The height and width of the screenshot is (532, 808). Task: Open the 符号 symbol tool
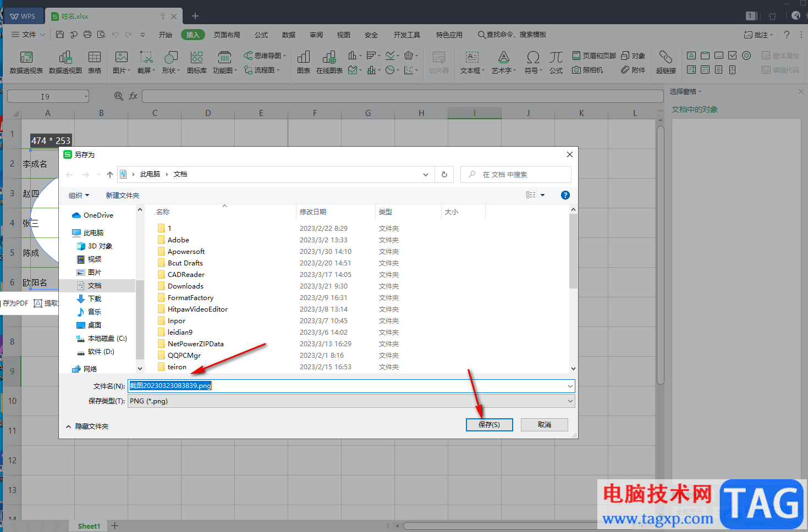[533, 62]
